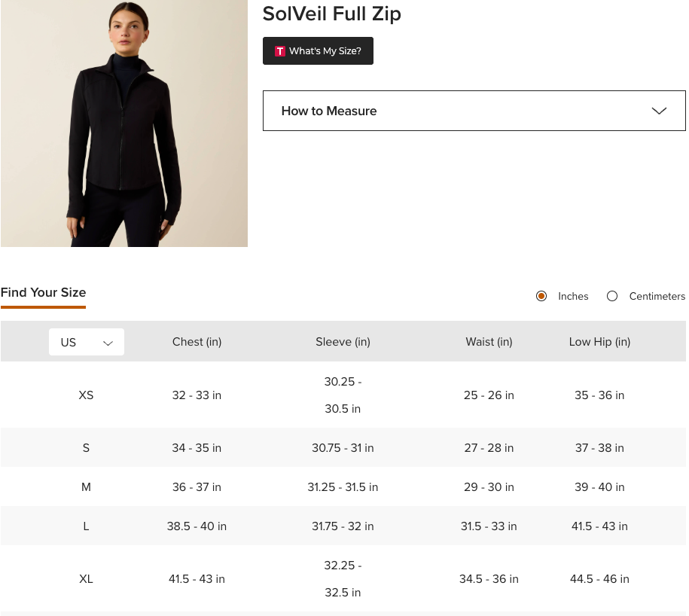Select the XL size row label

[86, 579]
